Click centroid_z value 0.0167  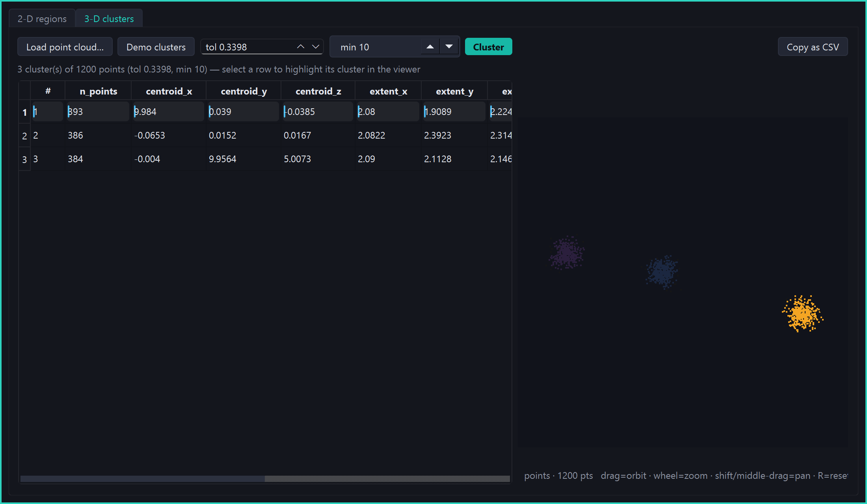click(318, 135)
